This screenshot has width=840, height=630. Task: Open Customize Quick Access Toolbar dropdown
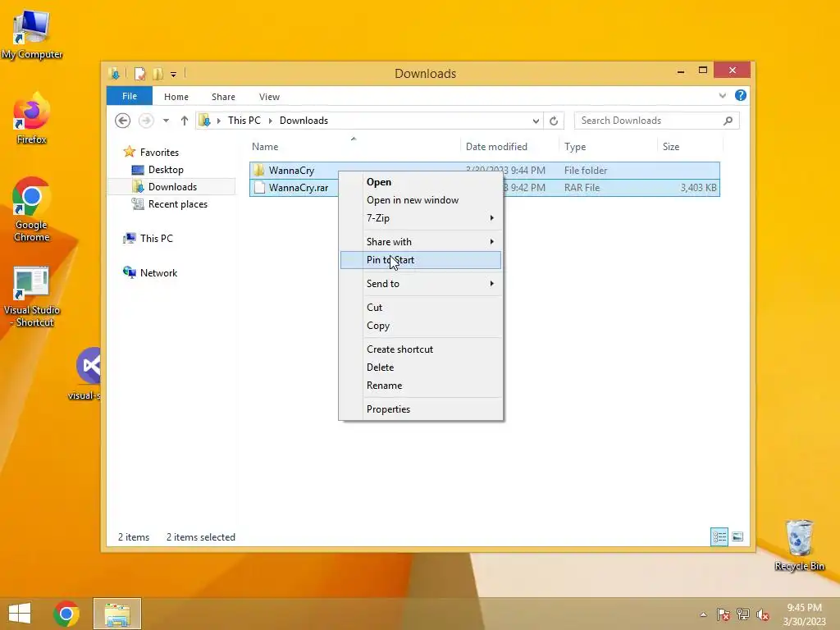[x=174, y=75]
